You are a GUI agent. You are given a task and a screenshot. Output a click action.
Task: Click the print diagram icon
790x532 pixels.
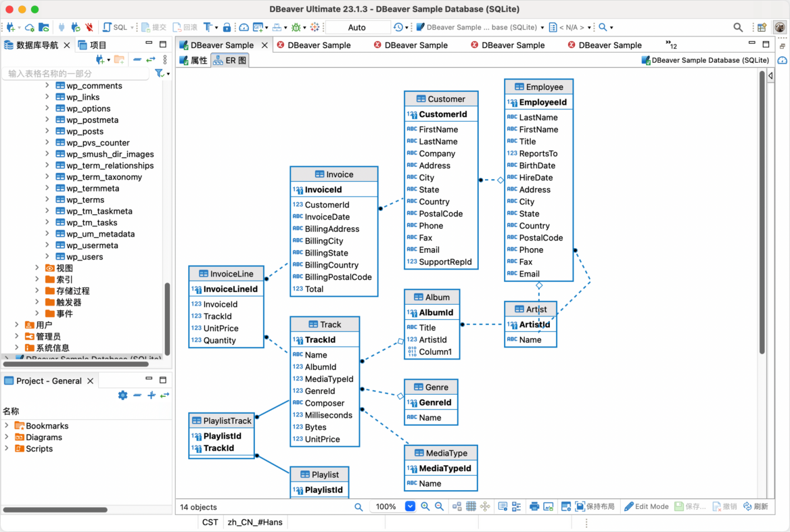[534, 506]
